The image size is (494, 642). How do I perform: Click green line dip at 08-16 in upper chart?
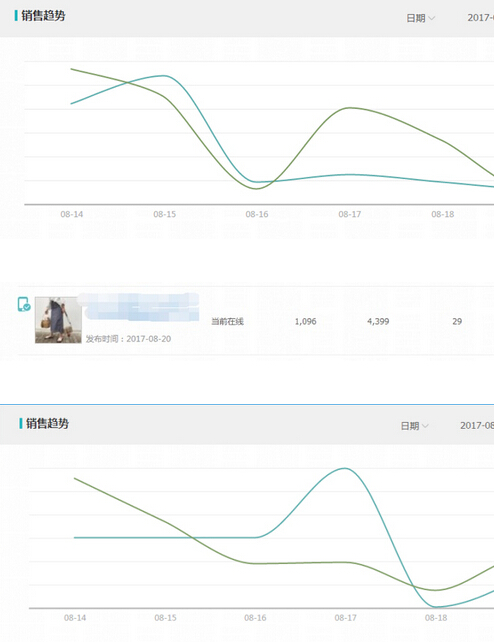tap(257, 189)
